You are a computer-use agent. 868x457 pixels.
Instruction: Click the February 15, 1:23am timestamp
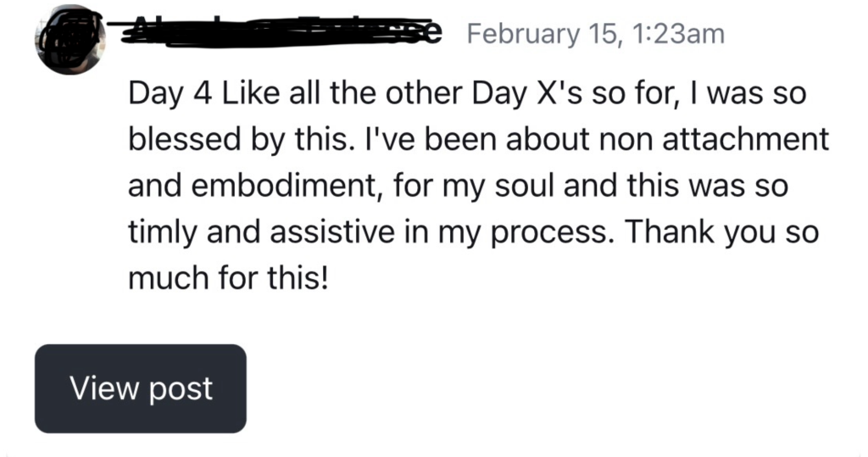[596, 34]
